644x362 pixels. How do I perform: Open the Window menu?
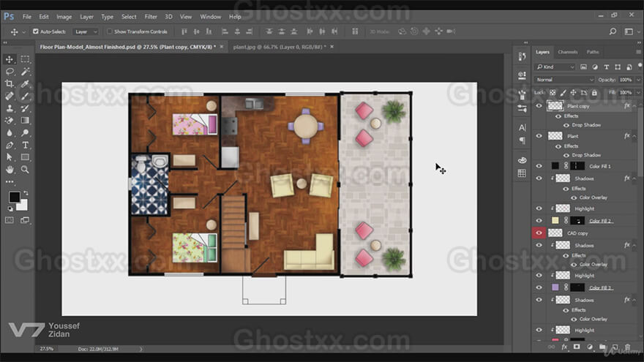[x=210, y=17]
